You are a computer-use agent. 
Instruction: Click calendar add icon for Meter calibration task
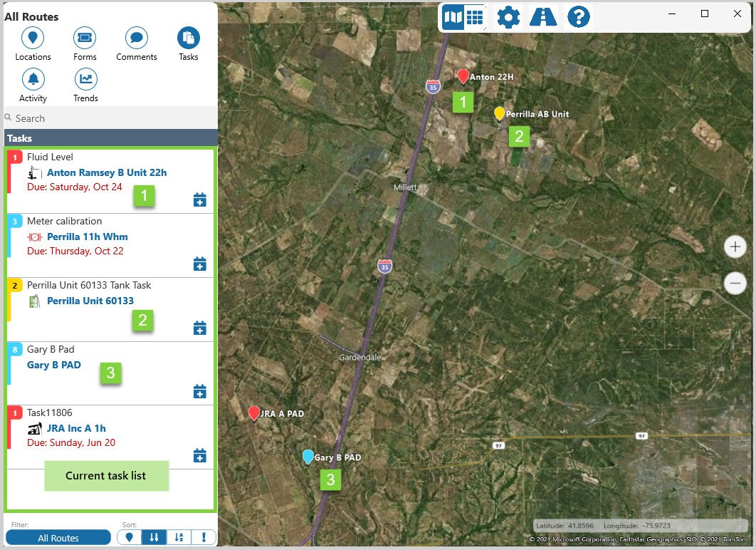[199, 264]
